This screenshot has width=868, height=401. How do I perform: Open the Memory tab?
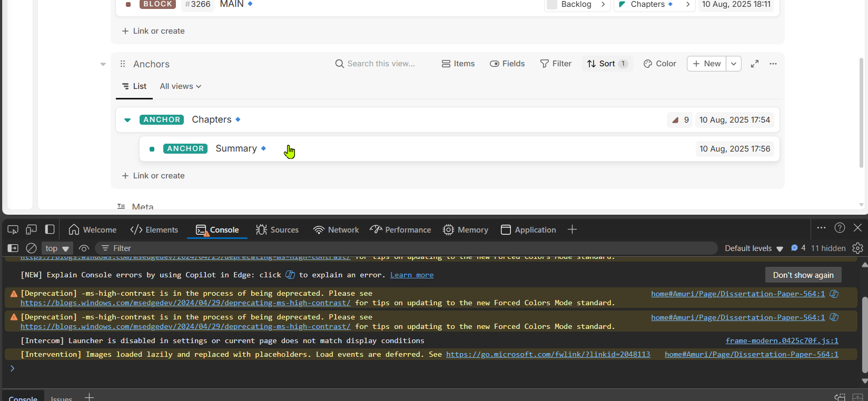click(x=466, y=229)
